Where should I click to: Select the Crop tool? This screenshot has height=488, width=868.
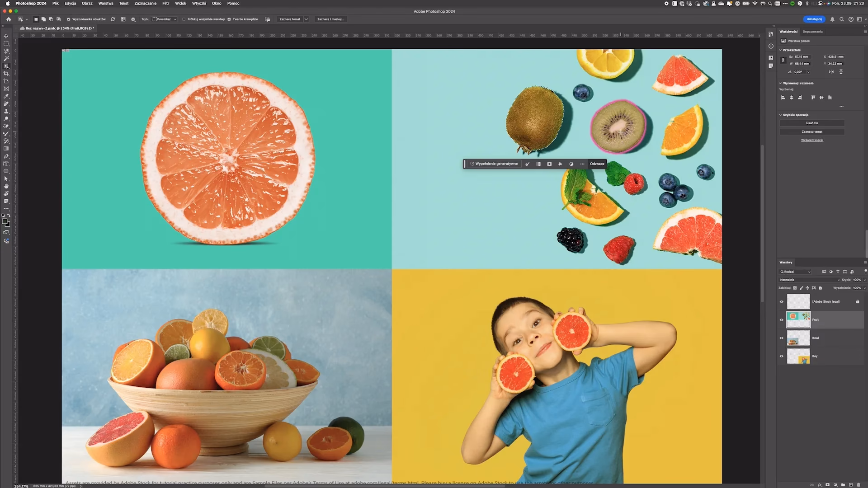coord(6,74)
